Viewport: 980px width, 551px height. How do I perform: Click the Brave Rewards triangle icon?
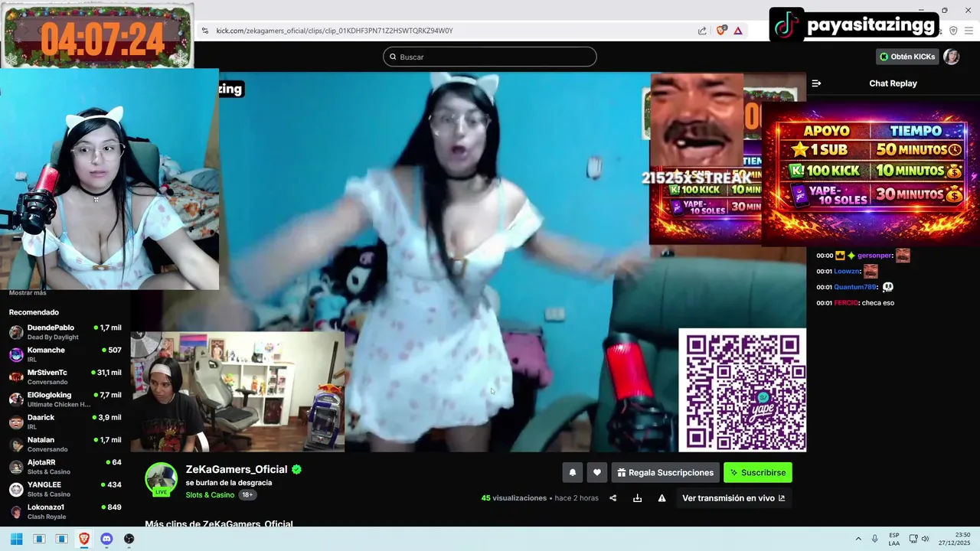(x=738, y=31)
